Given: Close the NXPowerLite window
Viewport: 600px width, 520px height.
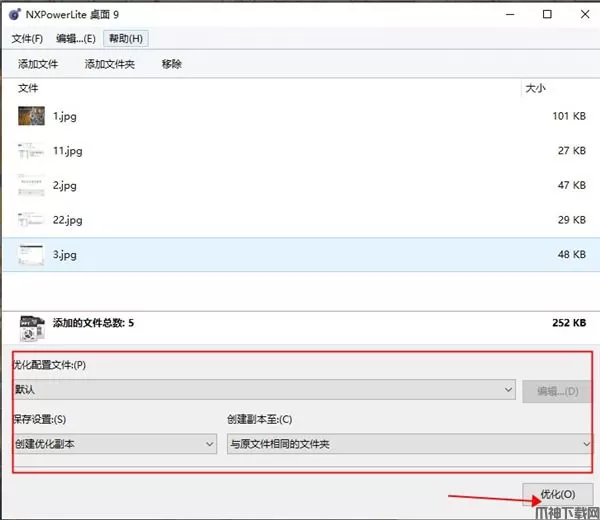Looking at the screenshot, I should 585,15.
